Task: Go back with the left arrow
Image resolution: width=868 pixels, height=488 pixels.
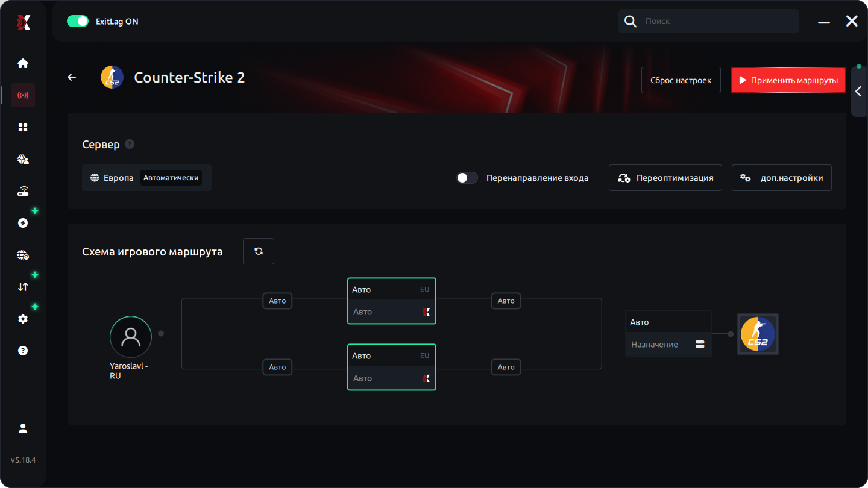Action: pos(72,77)
